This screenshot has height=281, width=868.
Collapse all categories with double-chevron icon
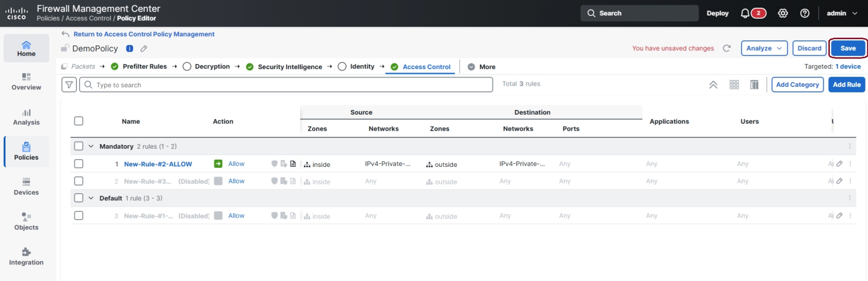(713, 85)
